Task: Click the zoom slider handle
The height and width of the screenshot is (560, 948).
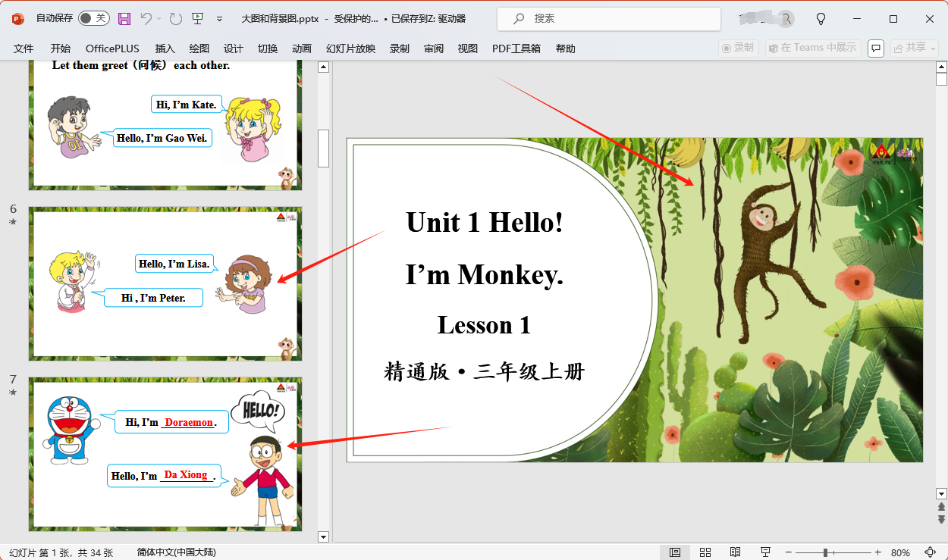Action: [x=825, y=552]
